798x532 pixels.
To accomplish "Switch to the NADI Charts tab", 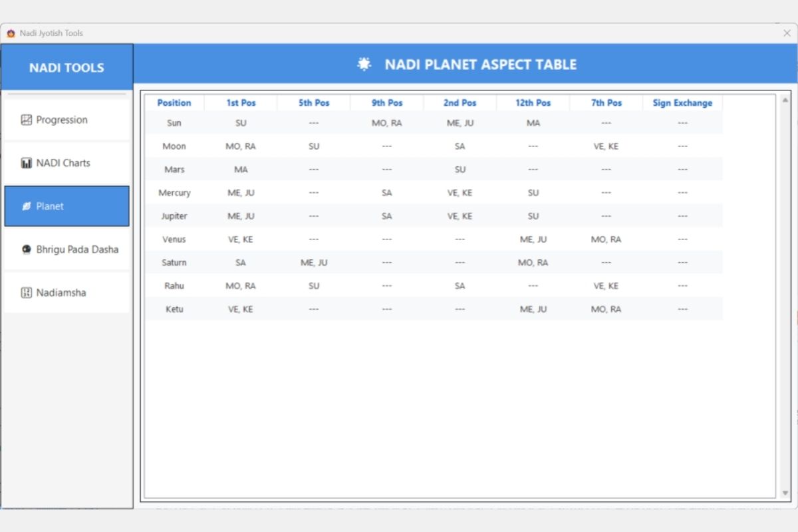I will pos(66,163).
